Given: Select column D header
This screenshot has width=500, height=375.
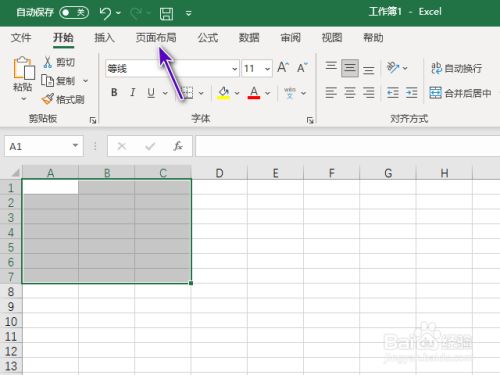Looking at the screenshot, I should coord(219,173).
